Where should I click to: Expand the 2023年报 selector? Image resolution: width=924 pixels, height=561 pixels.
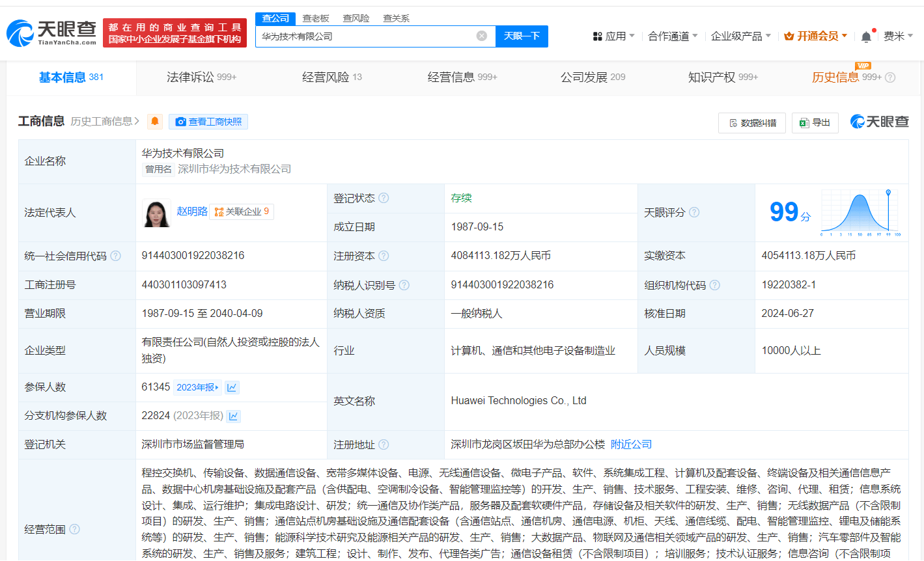pos(198,387)
